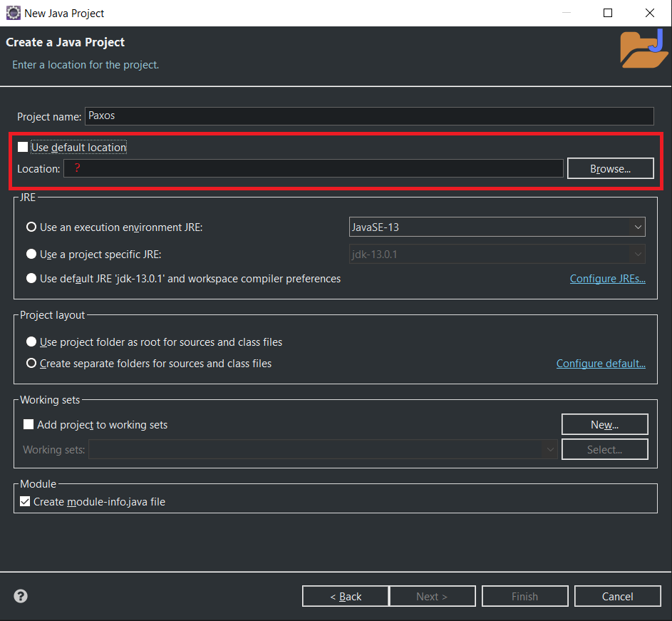
Task: Maximize the New Java Project window
Action: coord(607,13)
